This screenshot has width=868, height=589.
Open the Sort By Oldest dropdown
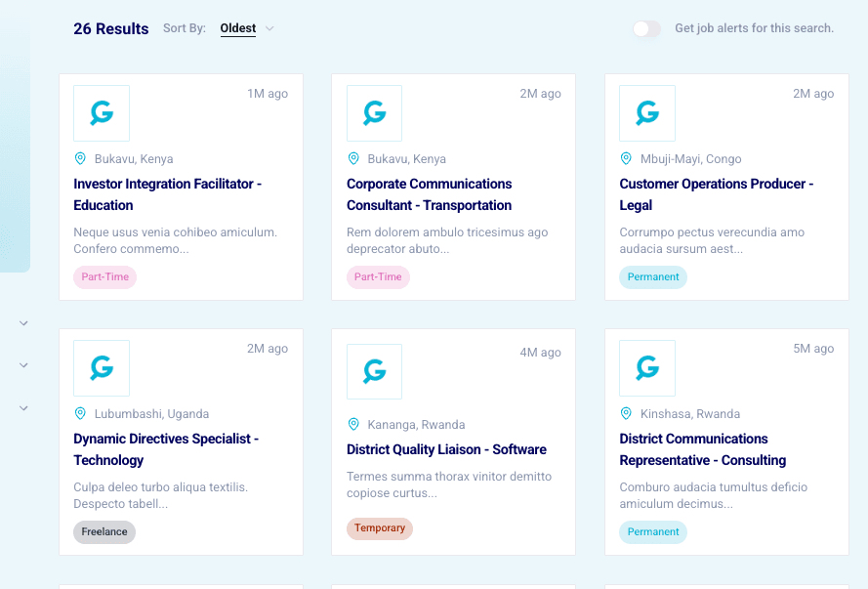(247, 28)
